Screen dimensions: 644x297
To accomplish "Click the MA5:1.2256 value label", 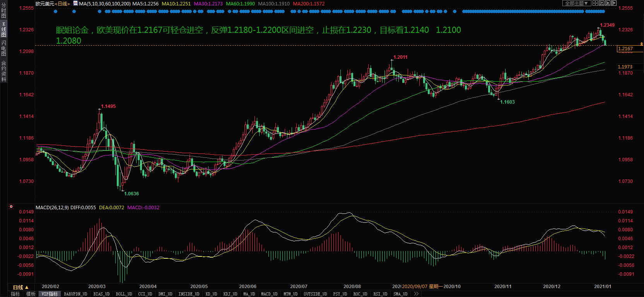I will [145, 3].
